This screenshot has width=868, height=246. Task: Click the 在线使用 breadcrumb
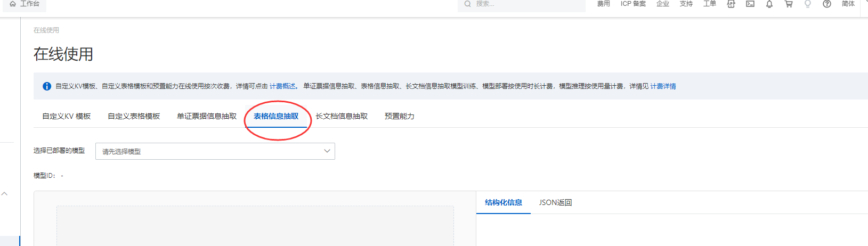click(46, 30)
